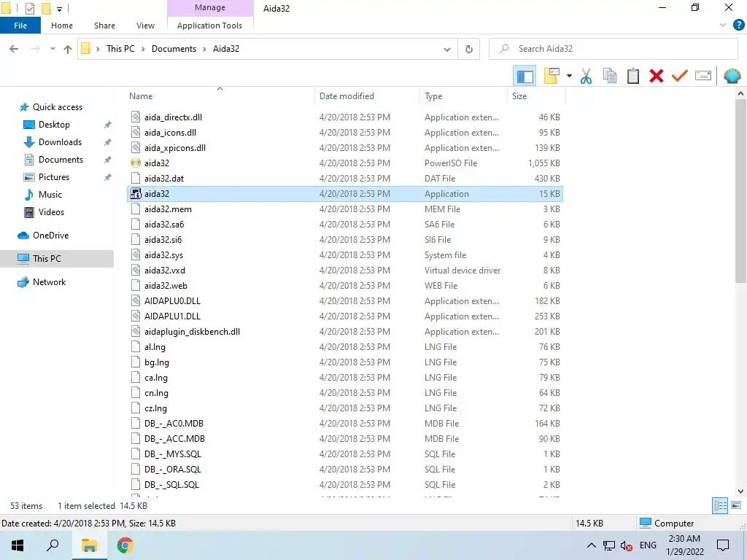
Task: Open Downloads in navigation pane
Action: (x=60, y=142)
